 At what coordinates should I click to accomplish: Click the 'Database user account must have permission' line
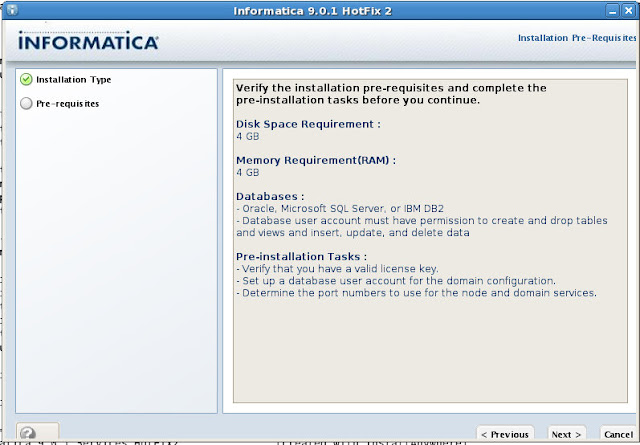tap(422, 227)
